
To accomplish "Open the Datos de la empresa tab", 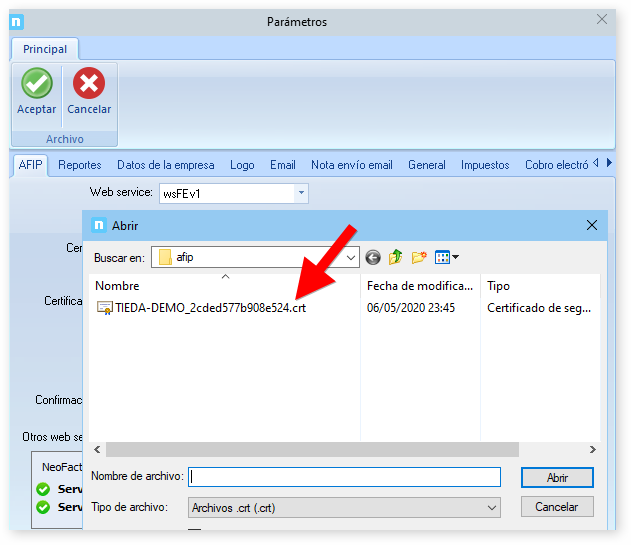I will 166,165.
